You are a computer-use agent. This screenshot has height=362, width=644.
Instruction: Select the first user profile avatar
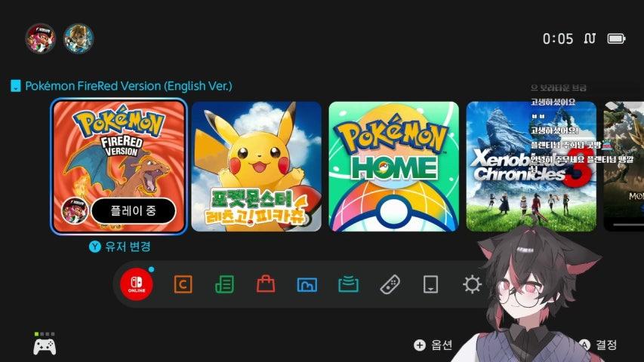click(x=40, y=38)
